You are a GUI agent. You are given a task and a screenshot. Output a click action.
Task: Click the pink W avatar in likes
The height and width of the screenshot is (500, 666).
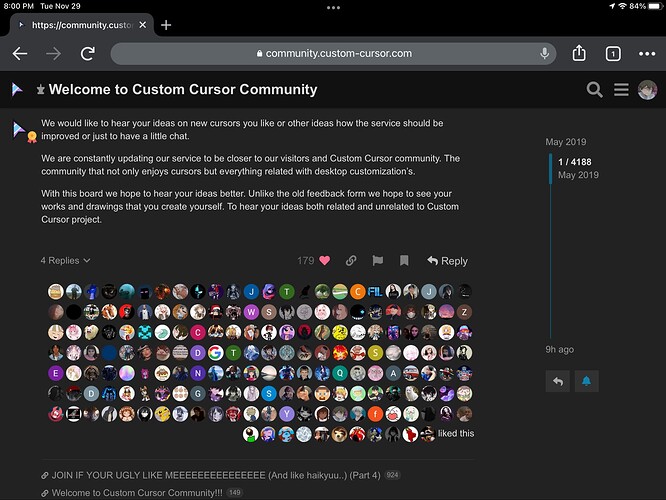[x=251, y=312]
